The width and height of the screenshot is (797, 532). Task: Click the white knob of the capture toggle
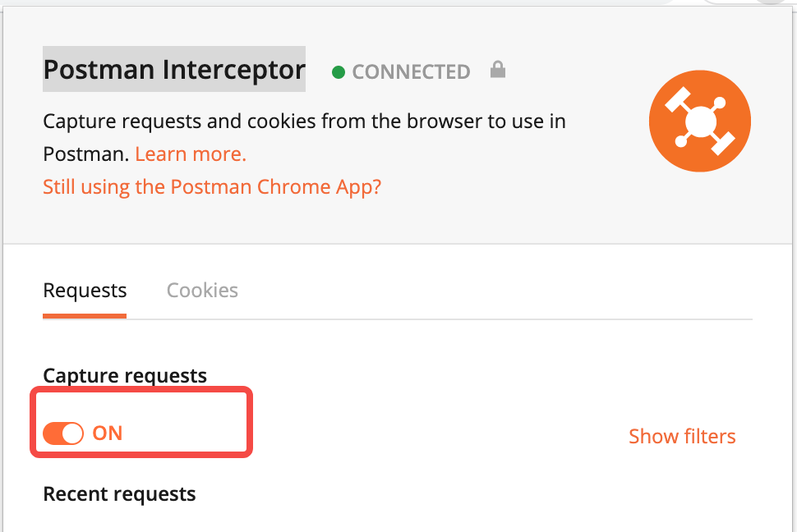[72, 433]
